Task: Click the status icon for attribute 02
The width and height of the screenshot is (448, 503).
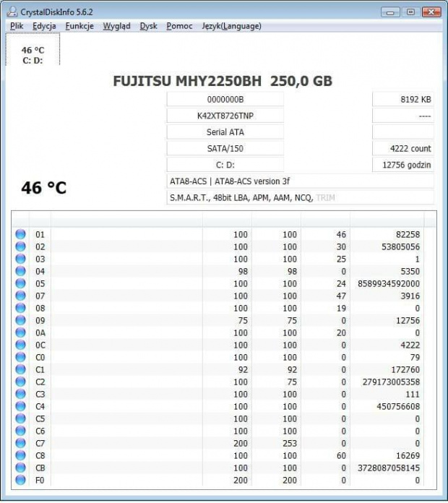Action: pyautogui.click(x=20, y=246)
